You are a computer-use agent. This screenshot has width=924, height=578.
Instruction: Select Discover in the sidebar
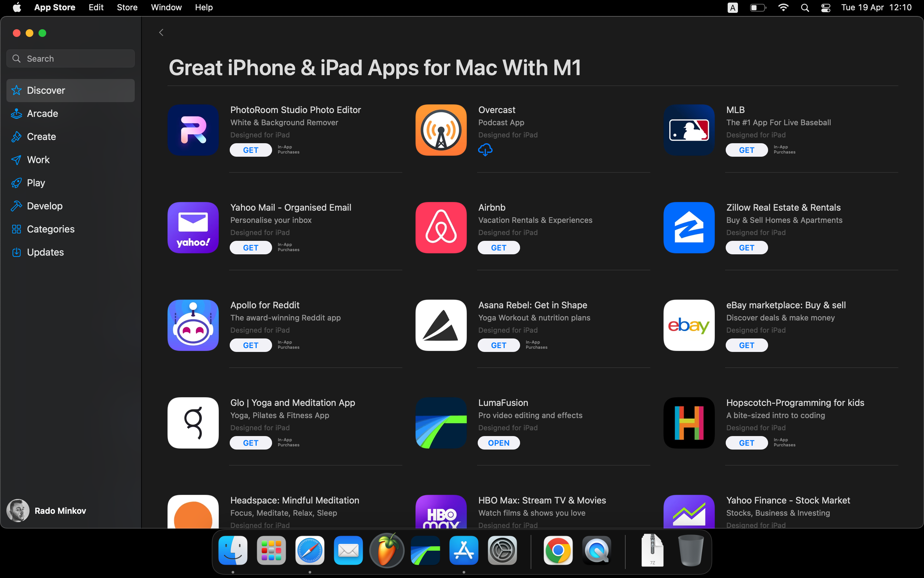tap(71, 90)
